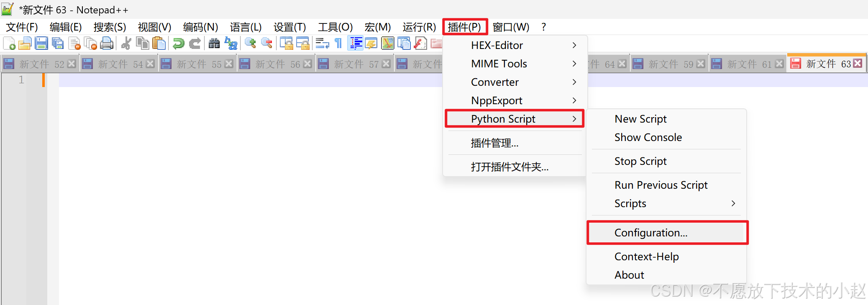The height and width of the screenshot is (305, 868).
Task: Open the 编码(N) menu
Action: coord(200,27)
